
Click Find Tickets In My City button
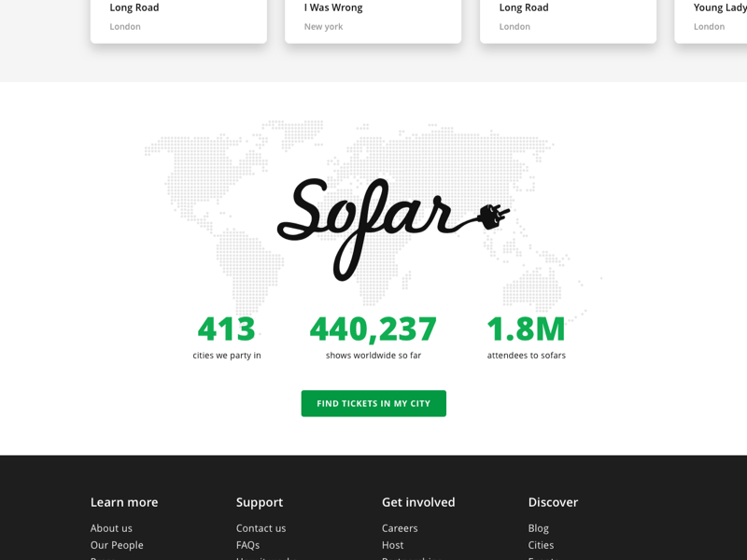pos(373,403)
